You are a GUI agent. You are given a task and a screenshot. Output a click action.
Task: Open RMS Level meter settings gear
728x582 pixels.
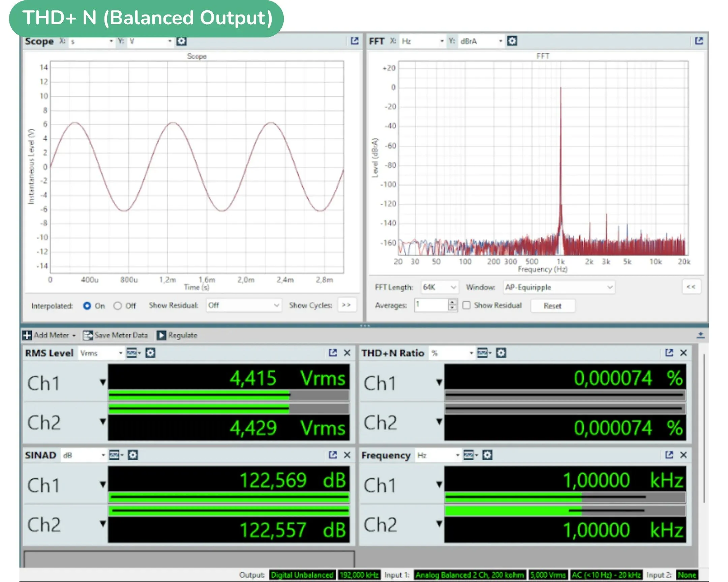pyautogui.click(x=150, y=353)
